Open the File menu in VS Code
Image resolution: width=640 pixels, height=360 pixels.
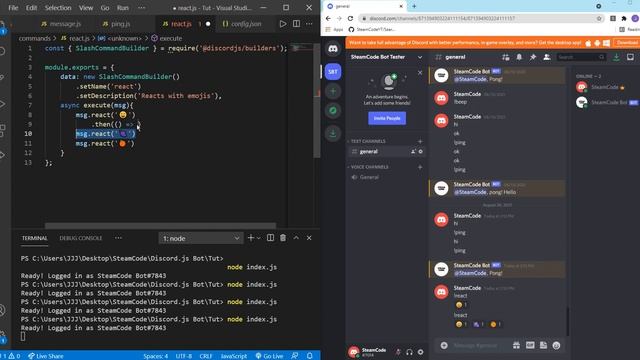(13, 8)
